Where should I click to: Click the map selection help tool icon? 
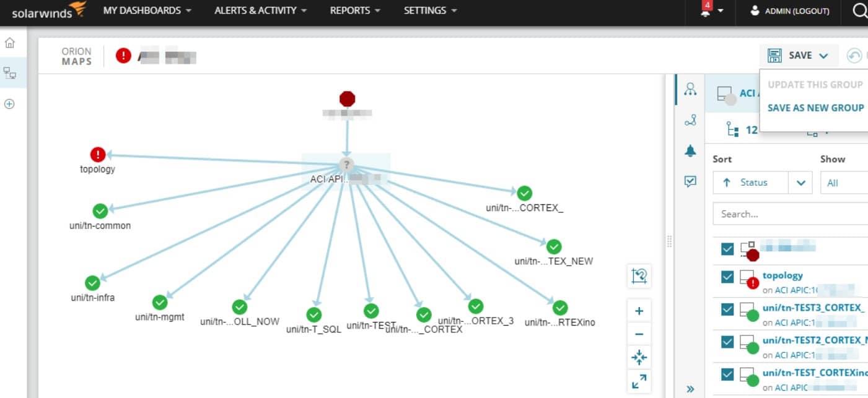click(x=639, y=275)
